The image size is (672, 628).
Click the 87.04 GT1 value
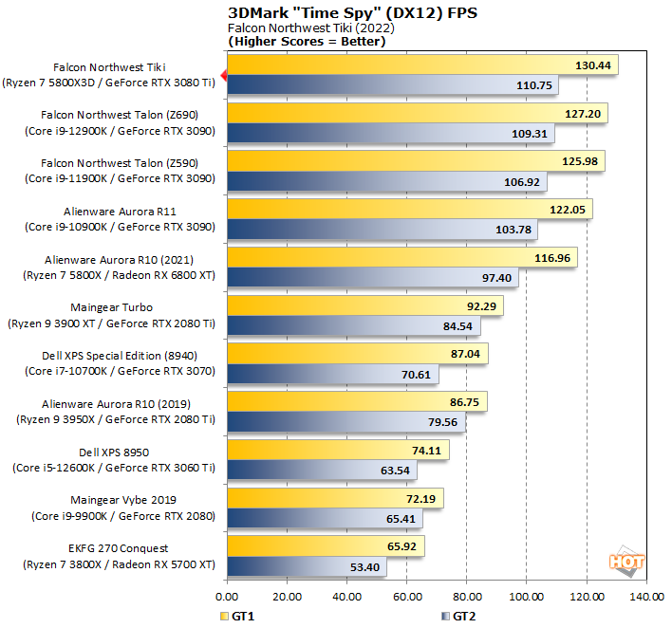(465, 354)
